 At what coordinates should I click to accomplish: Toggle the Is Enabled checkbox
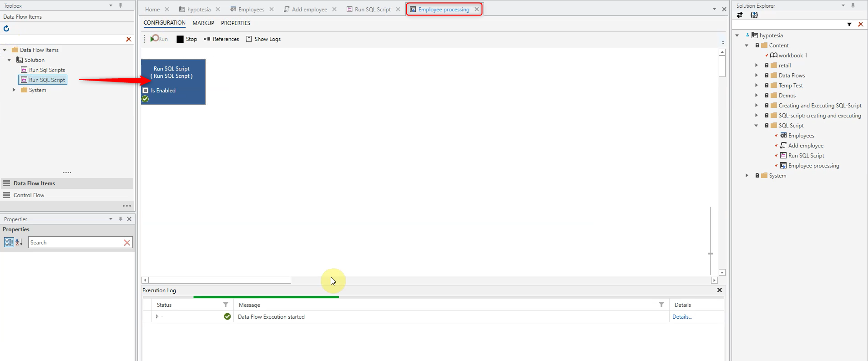[146, 91]
